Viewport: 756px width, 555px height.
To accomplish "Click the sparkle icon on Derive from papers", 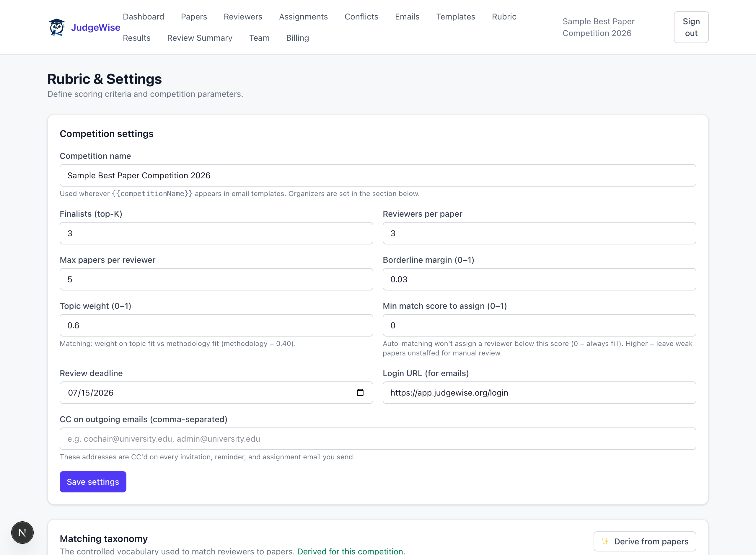I will [605, 541].
